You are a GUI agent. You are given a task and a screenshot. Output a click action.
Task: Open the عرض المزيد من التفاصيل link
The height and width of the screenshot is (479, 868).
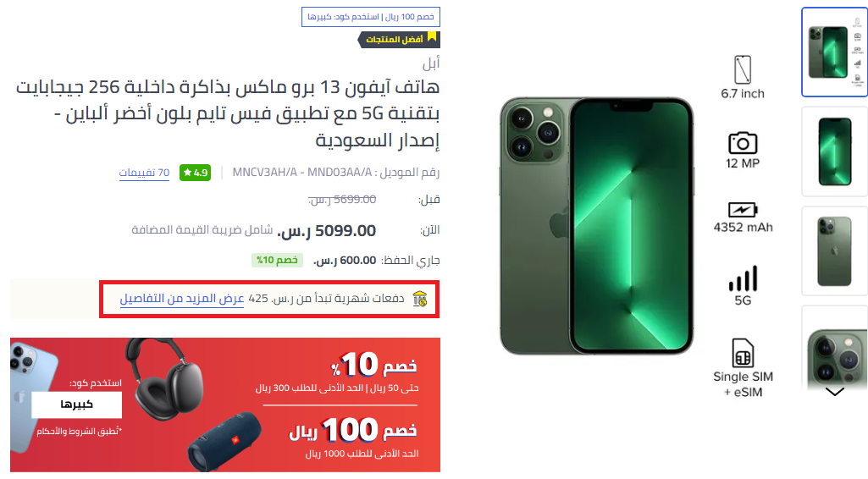click(182, 299)
